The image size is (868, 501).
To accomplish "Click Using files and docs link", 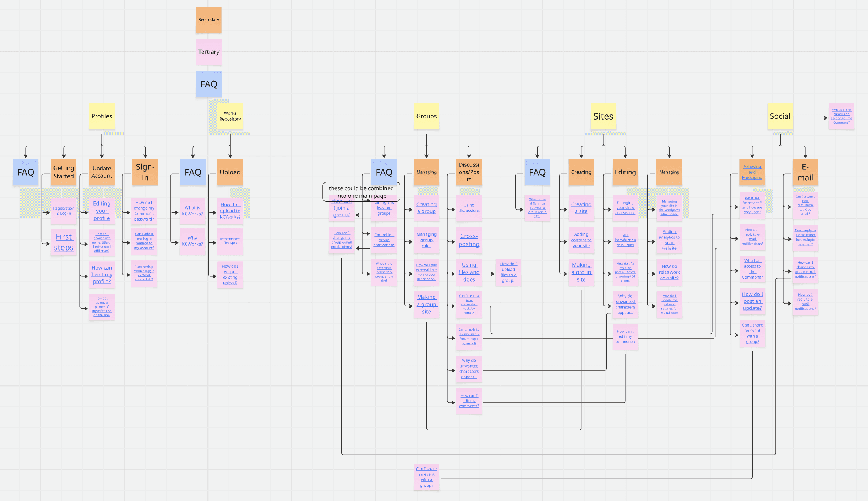I will pyautogui.click(x=469, y=272).
